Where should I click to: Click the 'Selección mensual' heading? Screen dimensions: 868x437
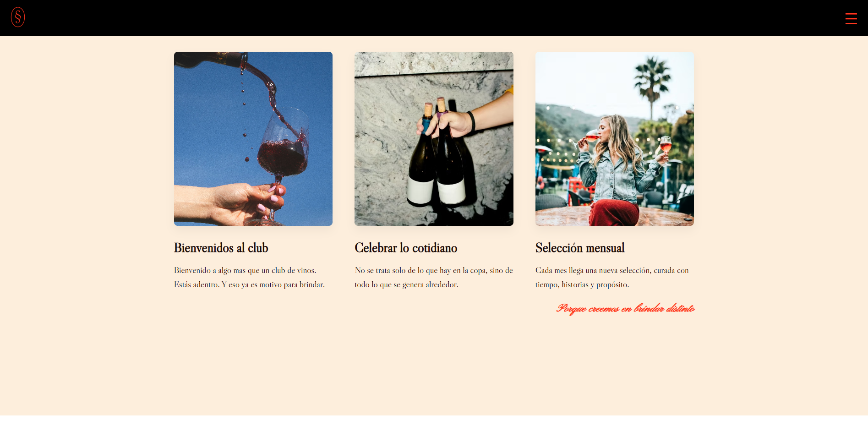(580, 248)
